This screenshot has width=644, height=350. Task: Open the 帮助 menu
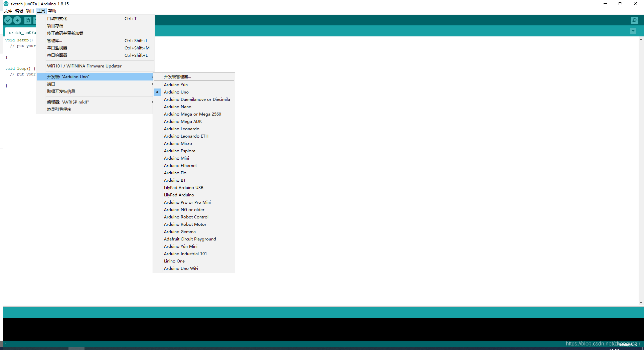tap(52, 11)
